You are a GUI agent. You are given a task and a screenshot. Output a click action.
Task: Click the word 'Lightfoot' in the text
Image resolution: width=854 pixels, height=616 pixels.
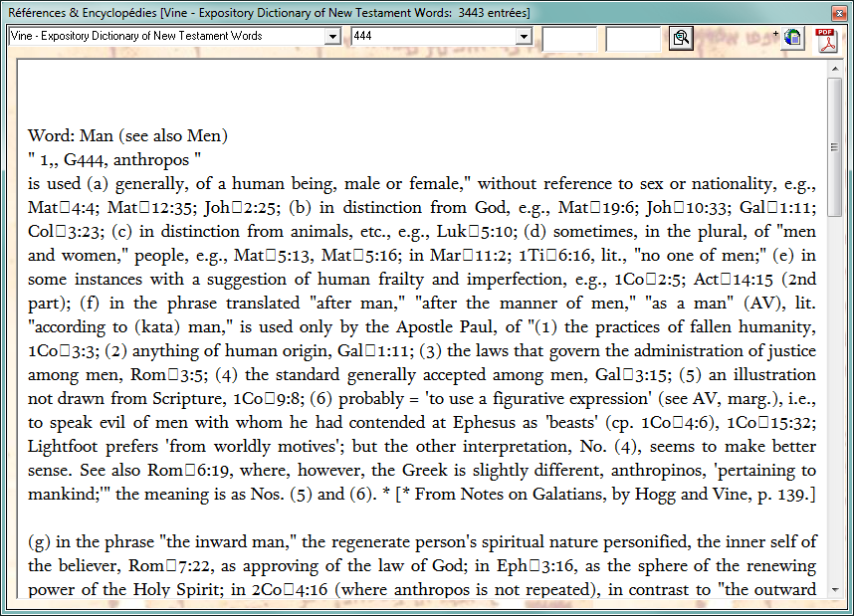(63, 447)
